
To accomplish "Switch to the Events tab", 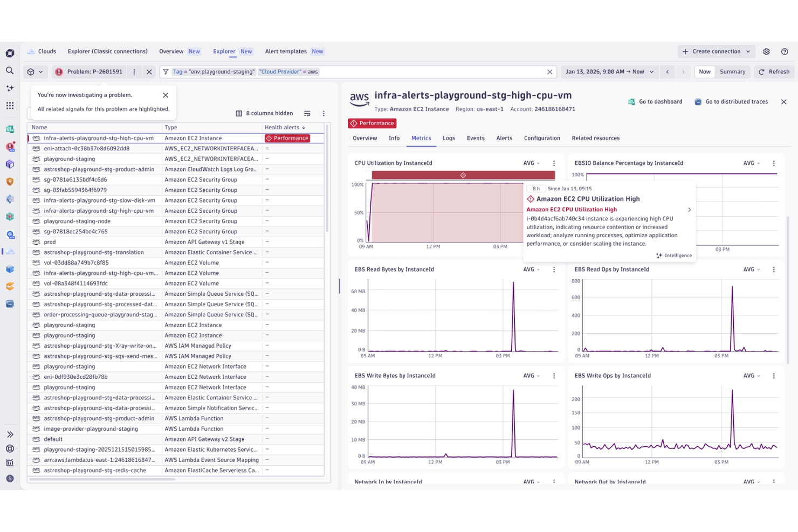I will (x=476, y=139).
